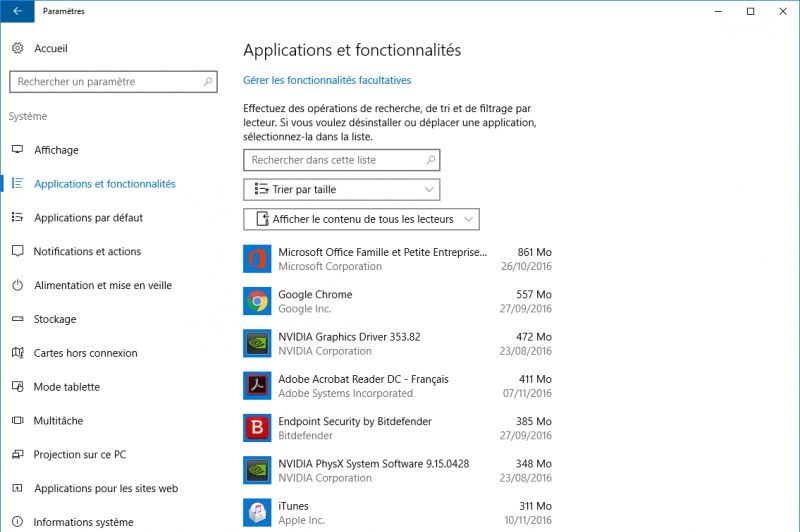Click the iTunes app icon
This screenshot has width=800, height=532.
coord(257,513)
